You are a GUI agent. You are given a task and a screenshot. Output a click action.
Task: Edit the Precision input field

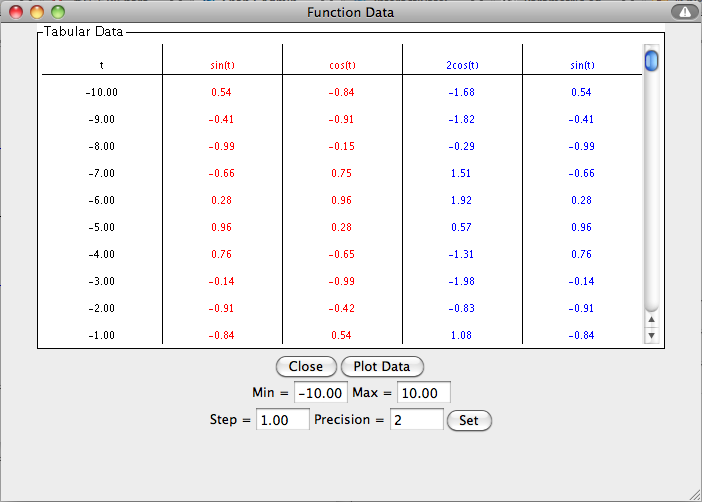click(416, 420)
